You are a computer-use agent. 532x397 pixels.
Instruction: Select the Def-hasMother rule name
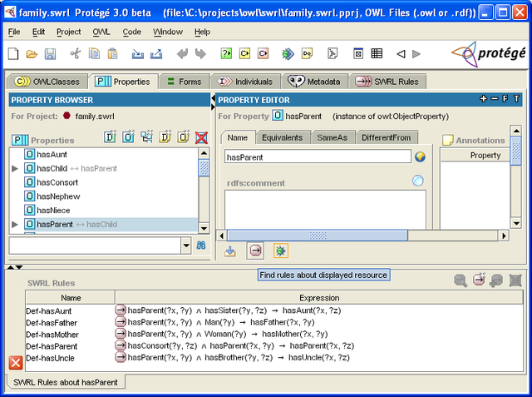tap(52, 335)
